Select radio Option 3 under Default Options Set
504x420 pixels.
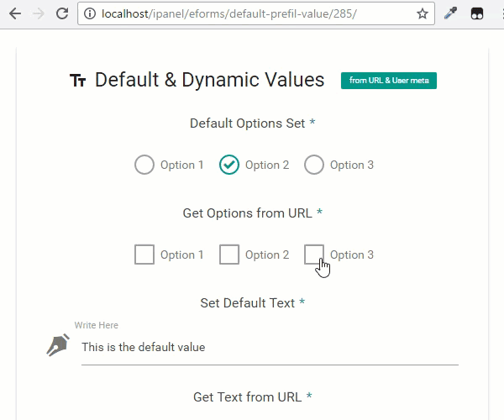pos(314,165)
